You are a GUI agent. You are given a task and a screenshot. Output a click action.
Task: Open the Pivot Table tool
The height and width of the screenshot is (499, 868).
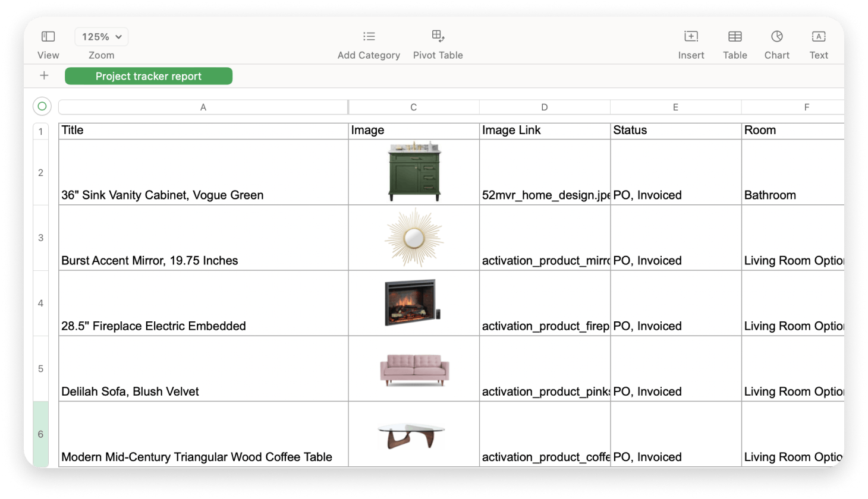click(x=438, y=36)
